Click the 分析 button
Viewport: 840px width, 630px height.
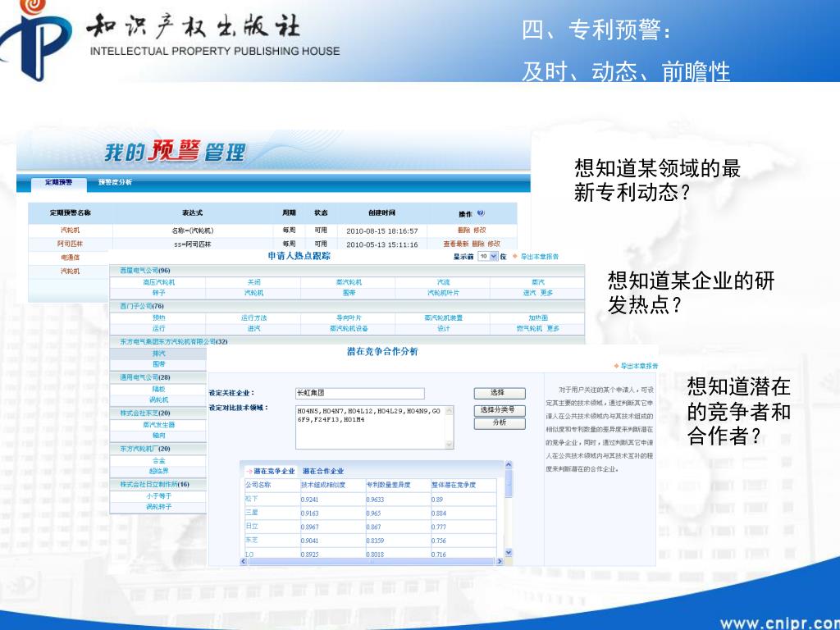(x=500, y=423)
